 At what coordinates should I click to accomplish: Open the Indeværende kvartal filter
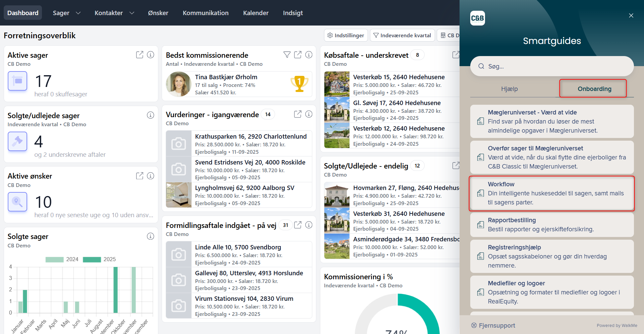pyautogui.click(x=402, y=35)
